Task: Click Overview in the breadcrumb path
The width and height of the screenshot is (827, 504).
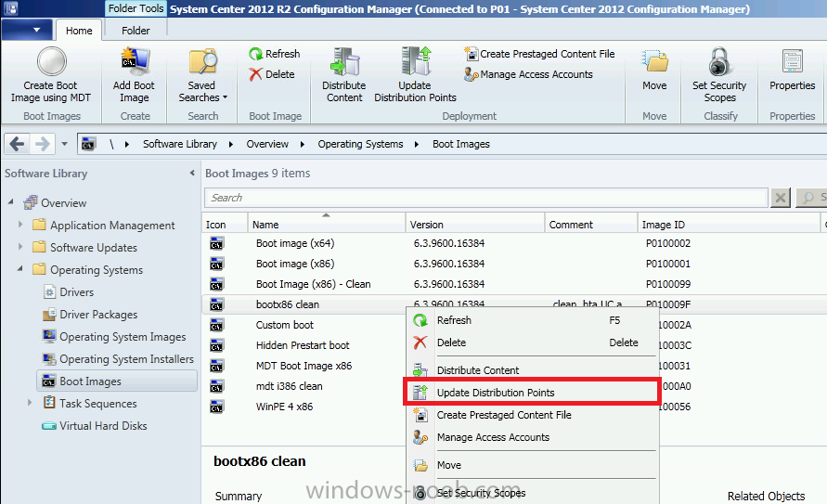Action: tap(267, 144)
